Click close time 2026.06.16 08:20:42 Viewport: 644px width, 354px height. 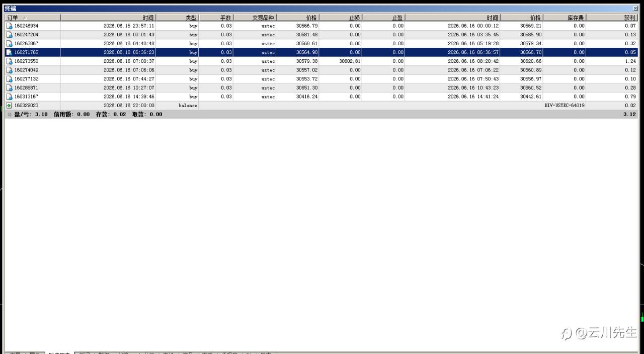tap(473, 61)
